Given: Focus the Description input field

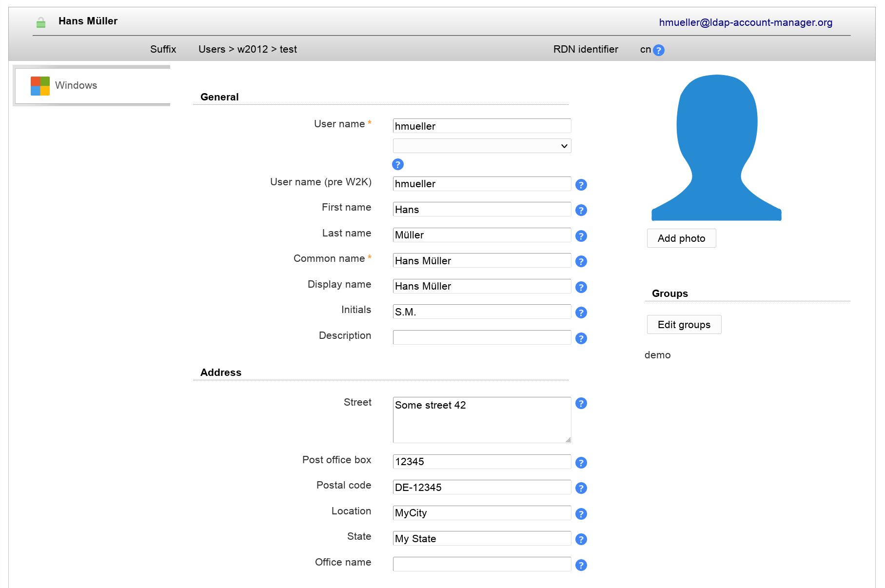Looking at the screenshot, I should tap(482, 337).
